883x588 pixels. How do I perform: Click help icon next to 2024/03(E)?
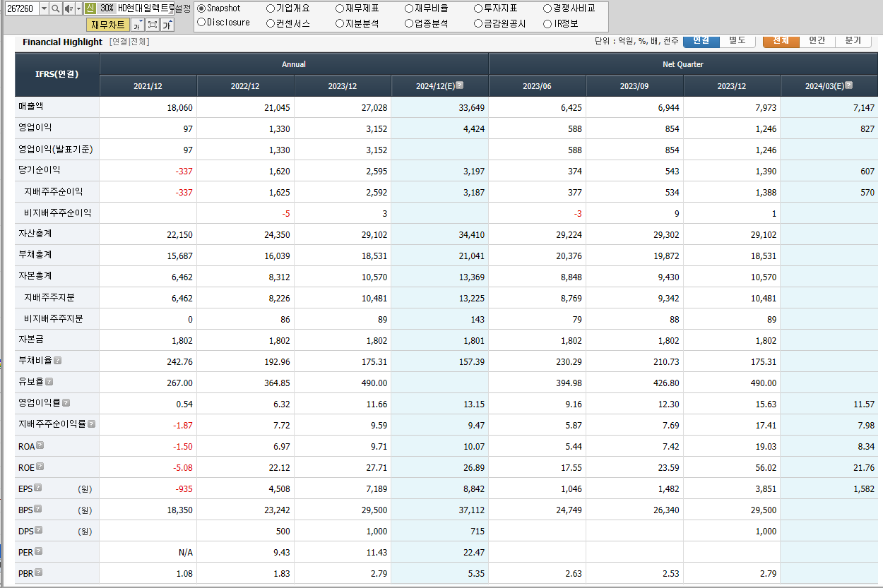click(x=848, y=85)
